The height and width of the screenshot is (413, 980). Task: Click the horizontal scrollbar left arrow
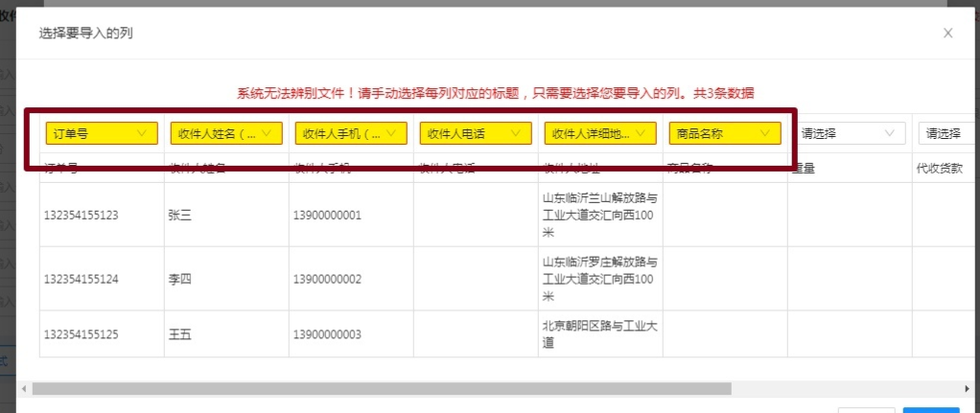[x=24, y=389]
